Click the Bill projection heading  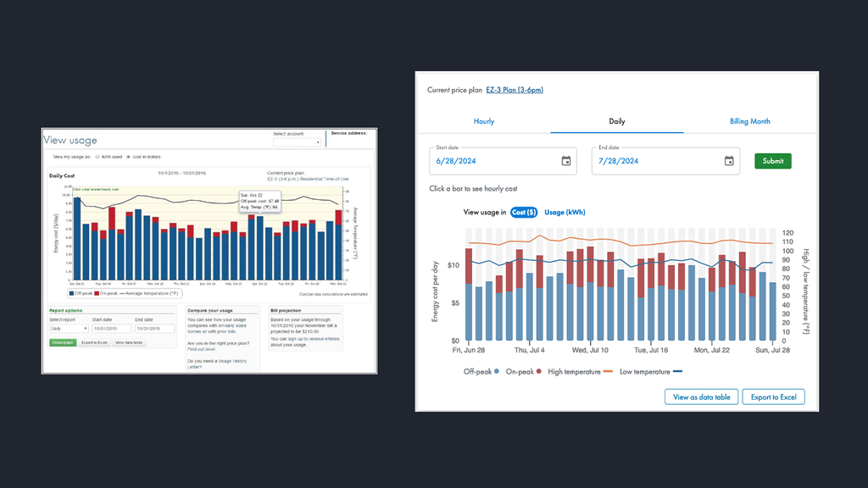(286, 310)
